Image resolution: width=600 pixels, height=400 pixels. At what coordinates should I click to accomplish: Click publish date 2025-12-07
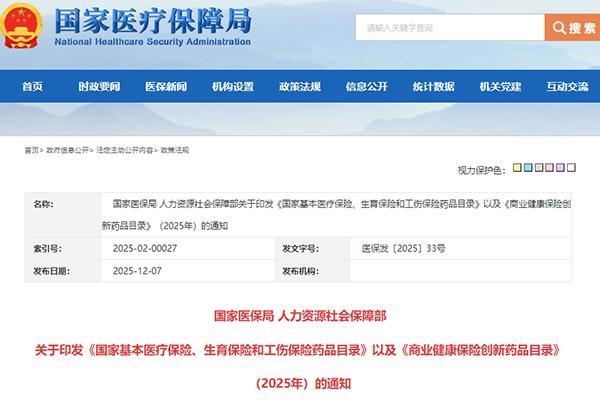(137, 271)
